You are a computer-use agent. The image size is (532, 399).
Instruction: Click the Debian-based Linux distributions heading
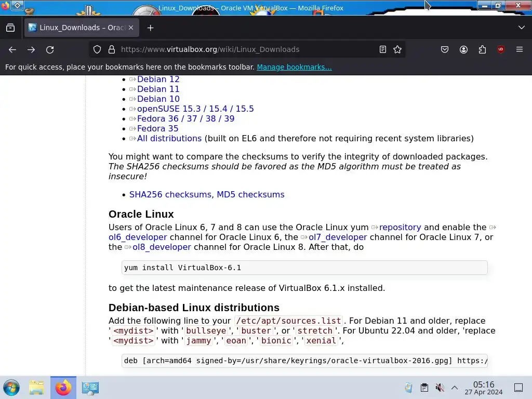coord(194,308)
